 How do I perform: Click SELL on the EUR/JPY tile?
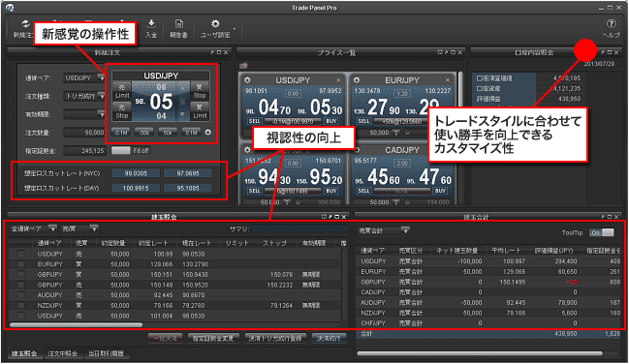(363, 121)
